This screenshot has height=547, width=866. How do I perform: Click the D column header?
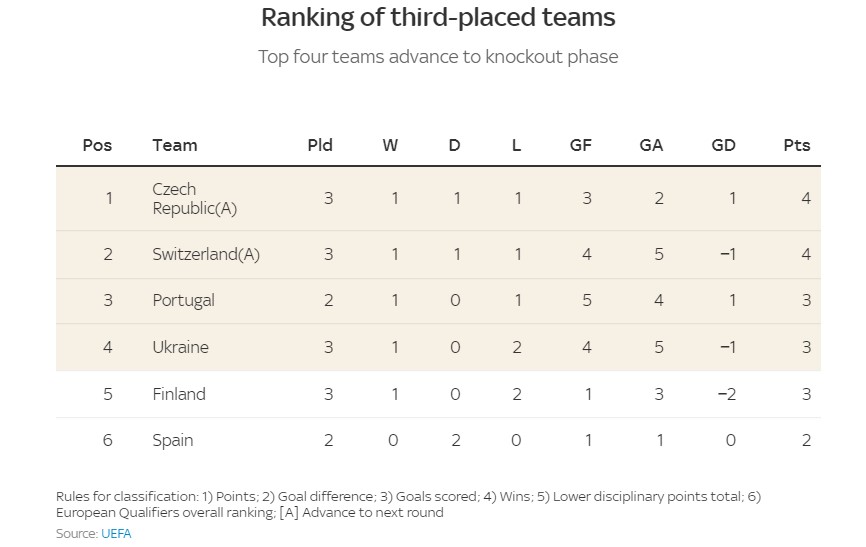click(x=454, y=145)
